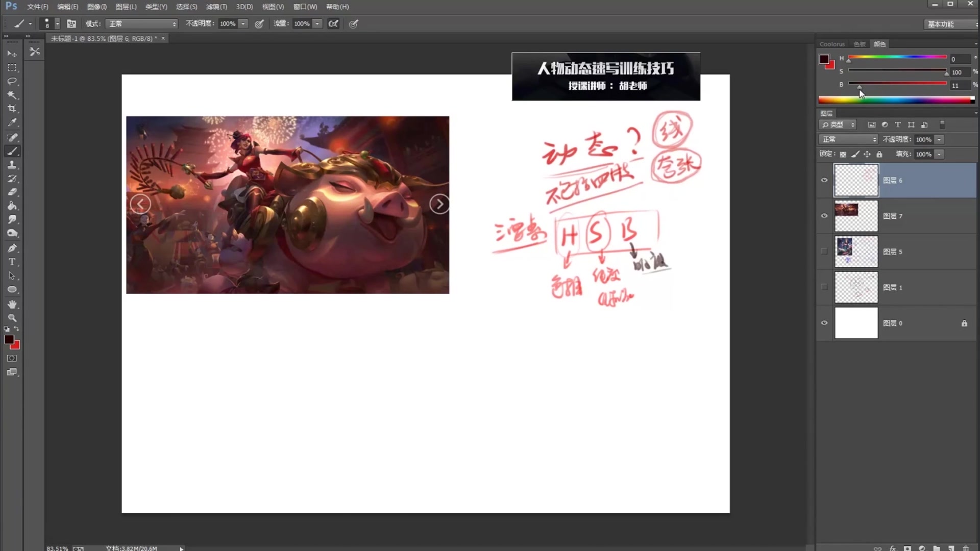Open layer filter 类型 dropdown
This screenshot has width=980, height=551.
(x=838, y=124)
